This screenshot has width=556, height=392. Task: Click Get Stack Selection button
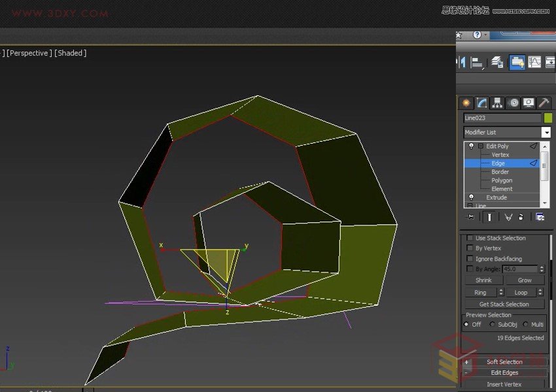tap(506, 304)
